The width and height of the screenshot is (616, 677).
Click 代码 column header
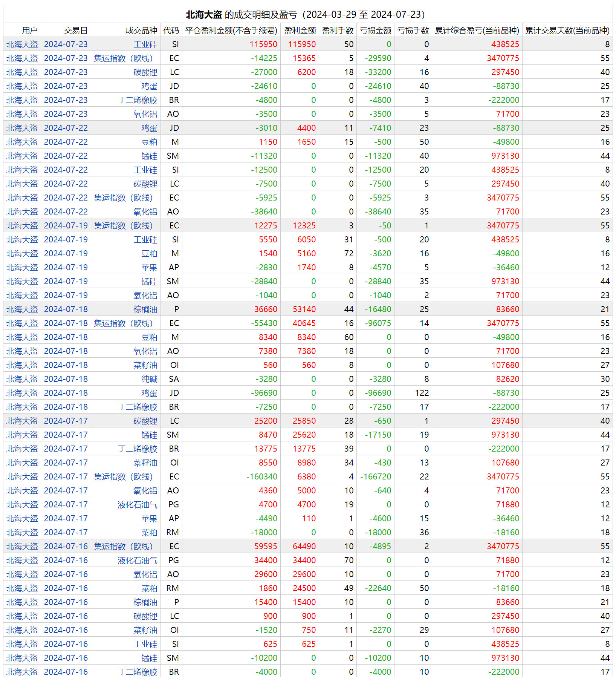tap(171, 30)
